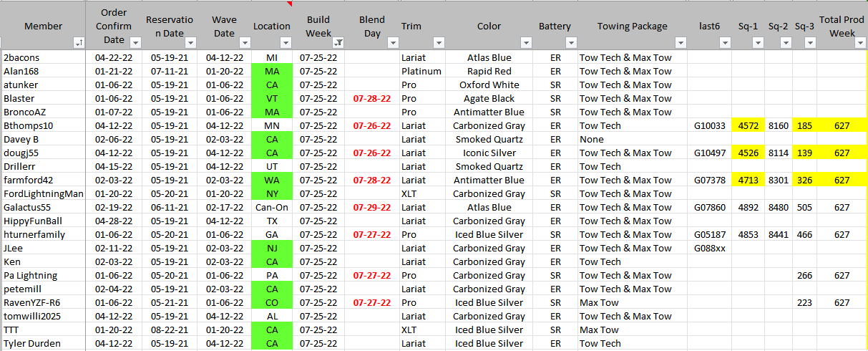Screen dimensions: 868x351
Task: Open the Location column filter dropdown
Action: (286, 43)
